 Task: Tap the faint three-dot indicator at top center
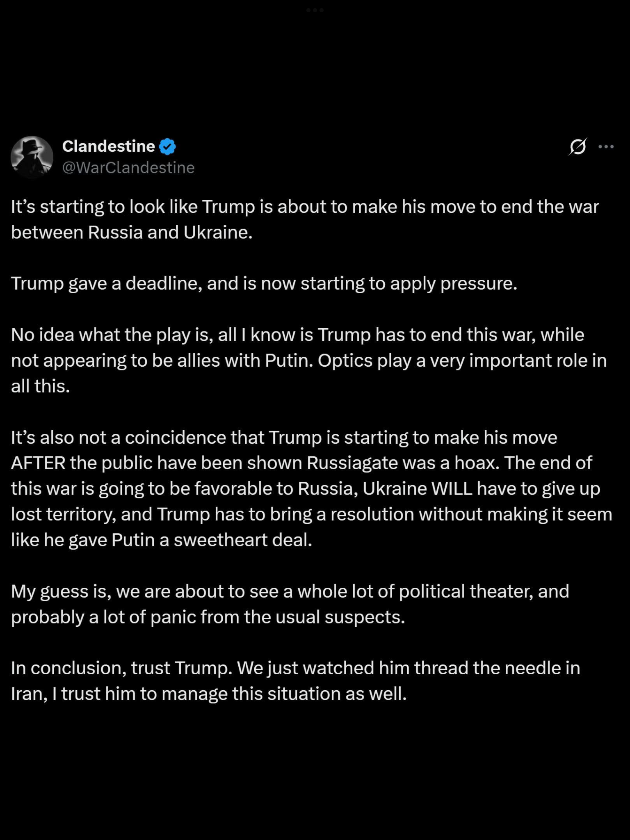315,10
